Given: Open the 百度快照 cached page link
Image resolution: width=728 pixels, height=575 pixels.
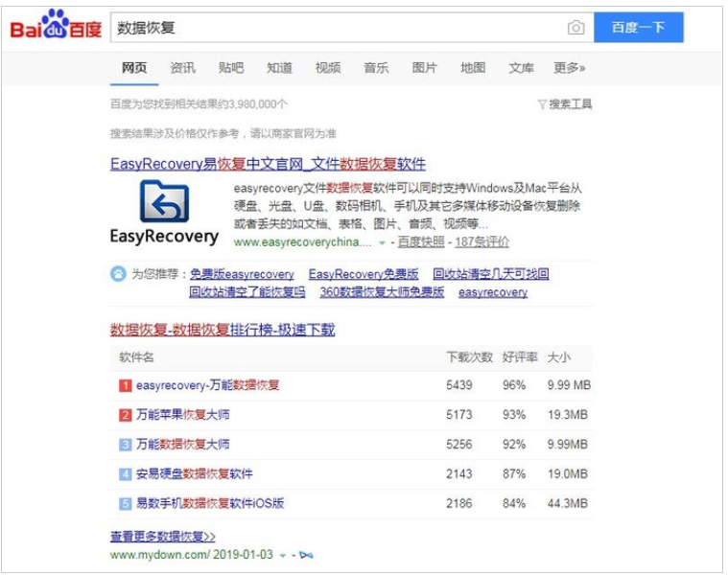Looking at the screenshot, I should [422, 242].
